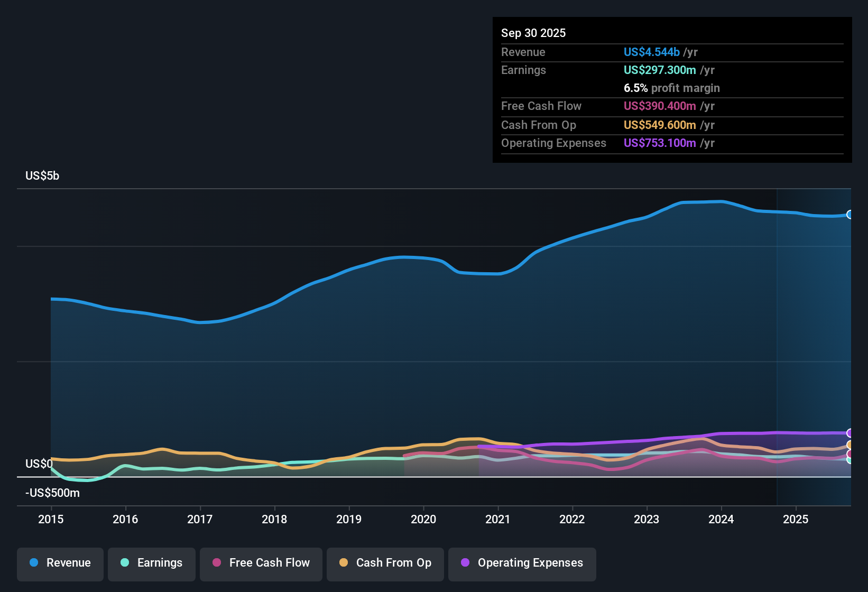Select the Free Cash Flow legend button
The height and width of the screenshot is (592, 868).
[x=261, y=563]
